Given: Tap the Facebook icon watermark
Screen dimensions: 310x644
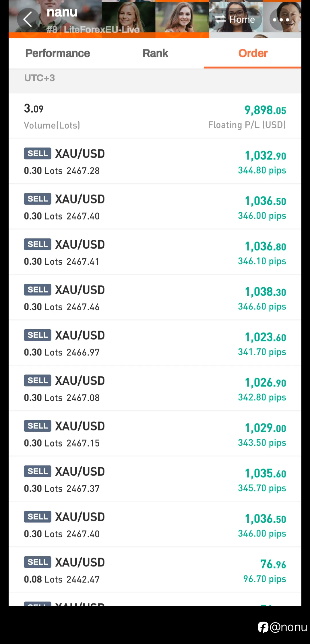Looking at the screenshot, I should click(x=263, y=627).
